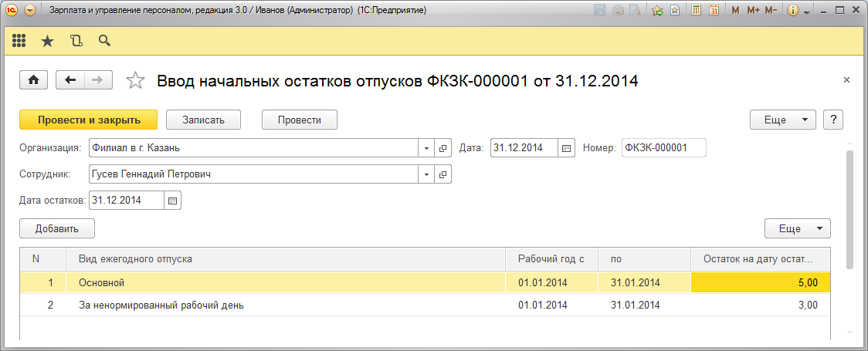868x351 pixels.
Task: Sort by the Вид ежегодного отпуска column header
Action: (x=286, y=259)
